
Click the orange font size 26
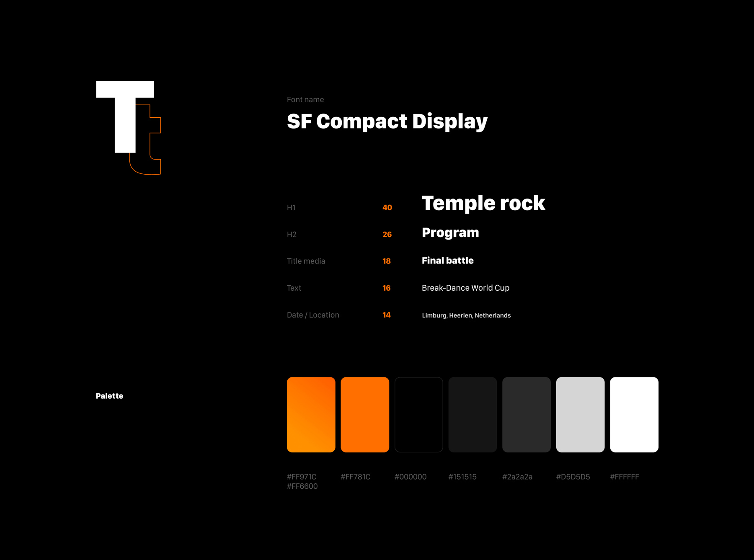point(387,234)
